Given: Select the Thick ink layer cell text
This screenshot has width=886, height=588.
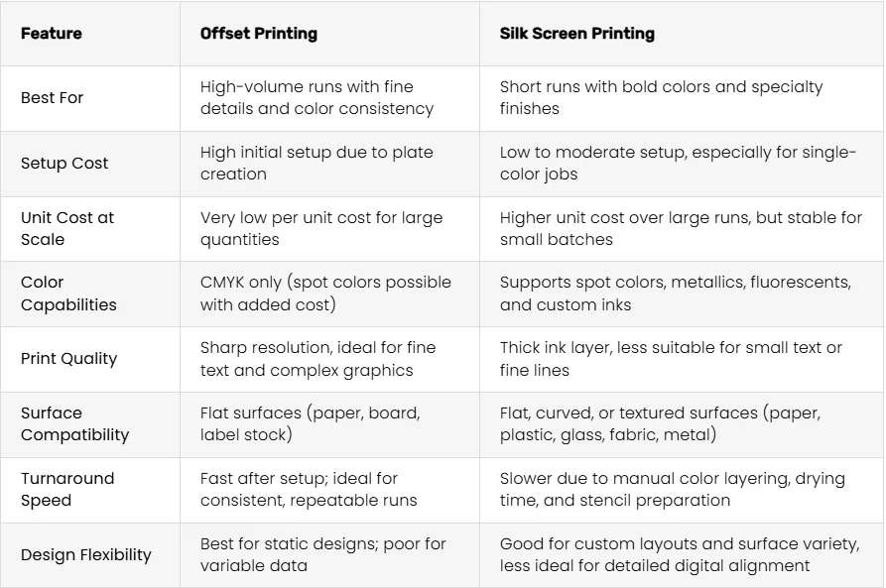Looking at the screenshot, I should pyautogui.click(x=671, y=359).
